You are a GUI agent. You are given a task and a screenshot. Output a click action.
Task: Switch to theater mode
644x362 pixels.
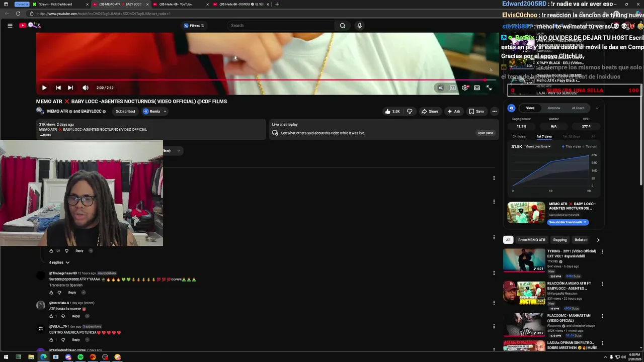[x=477, y=87]
